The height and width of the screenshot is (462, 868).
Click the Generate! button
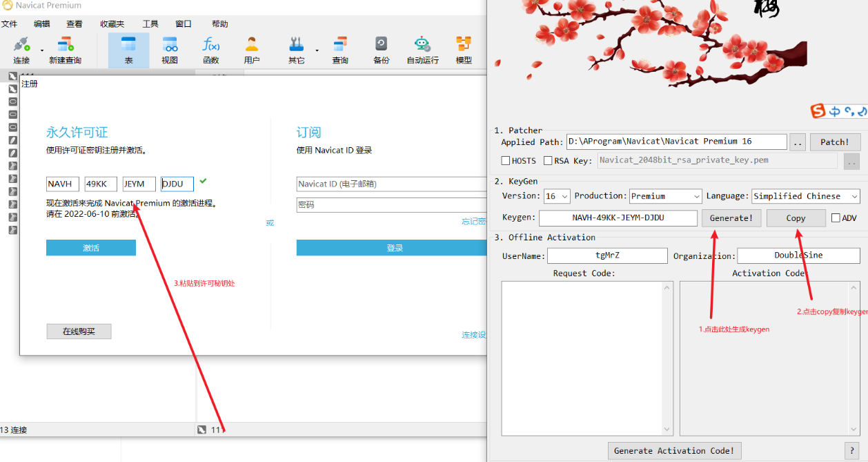coord(731,218)
